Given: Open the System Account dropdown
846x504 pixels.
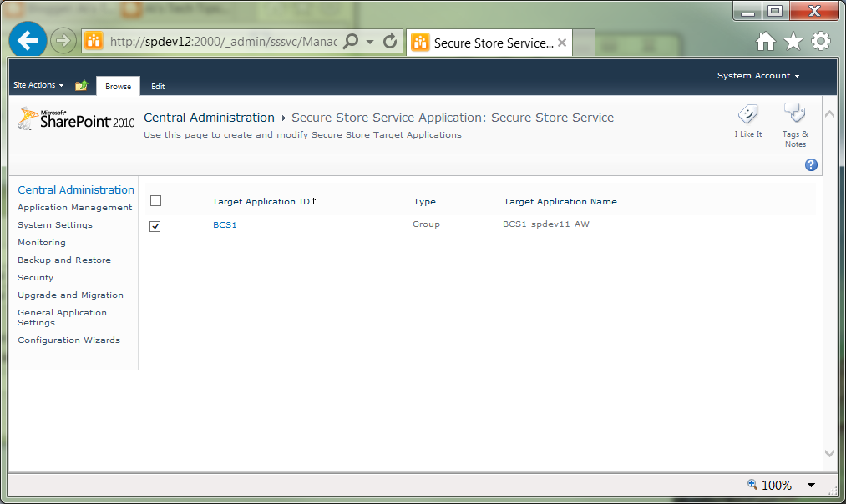Looking at the screenshot, I should click(x=758, y=75).
